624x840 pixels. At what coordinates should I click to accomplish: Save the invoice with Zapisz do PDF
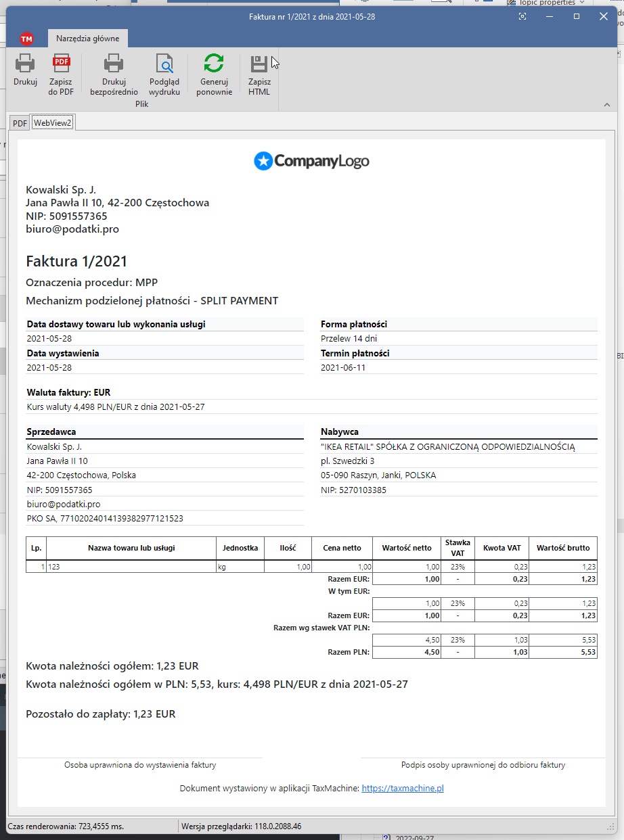click(x=61, y=64)
